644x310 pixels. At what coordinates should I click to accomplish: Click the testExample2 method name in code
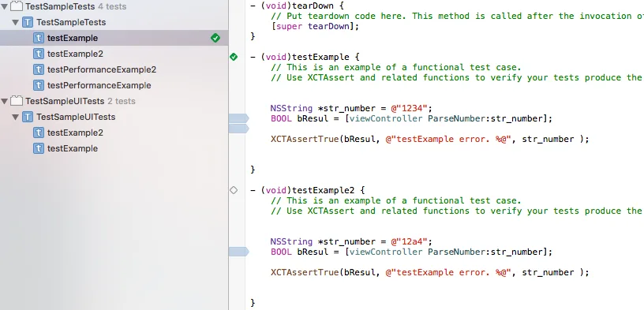(324, 191)
